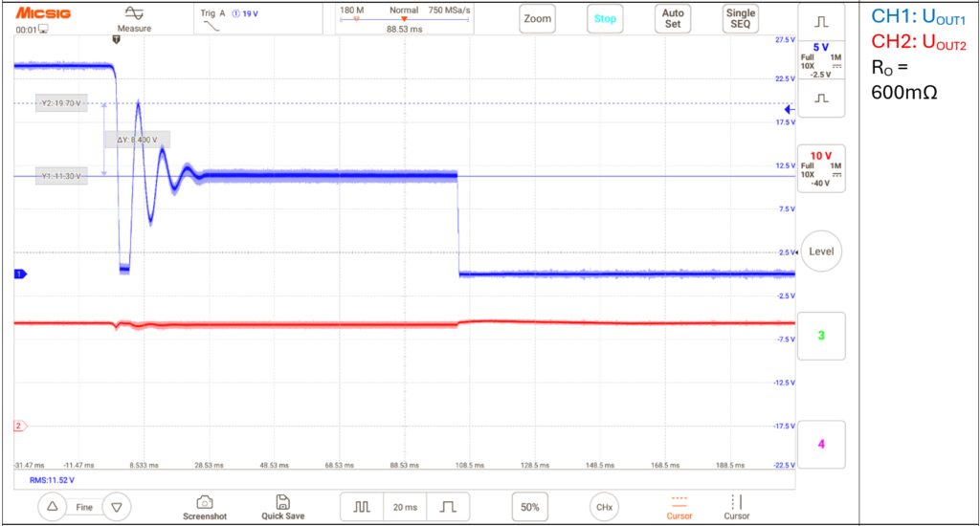Screen dimensions: 980x526
Task: Tap the Single SEQ button
Action: (741, 19)
